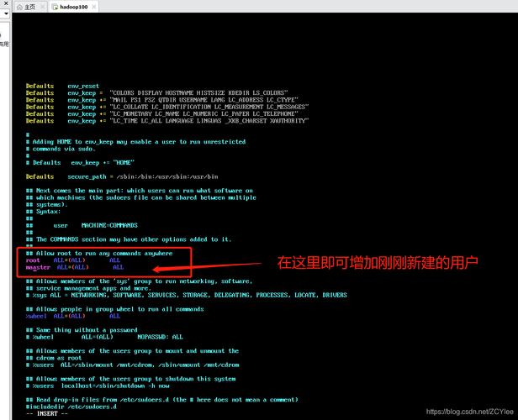Image resolution: width=518 pixels, height=420 pixels.
Task: Click the '%wheel NOPASSWD: ALL' line
Action: (x=104, y=337)
